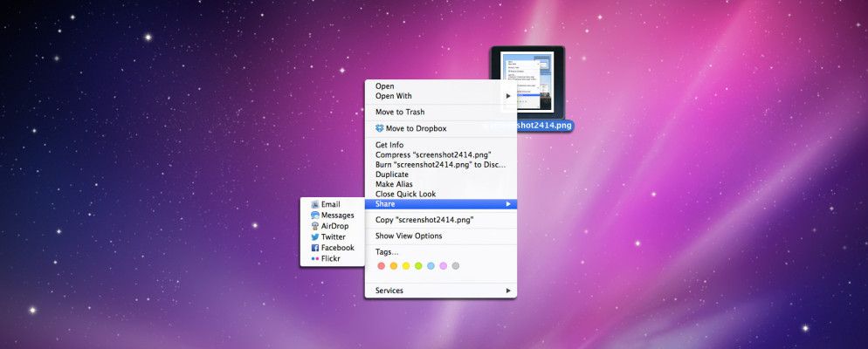Click the Facebook logo icon

click(315, 248)
